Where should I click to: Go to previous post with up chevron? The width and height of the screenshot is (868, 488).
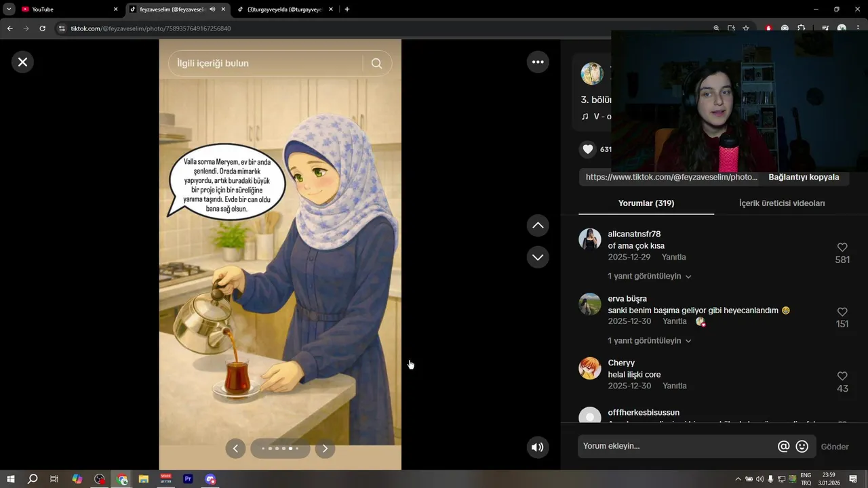[538, 225]
